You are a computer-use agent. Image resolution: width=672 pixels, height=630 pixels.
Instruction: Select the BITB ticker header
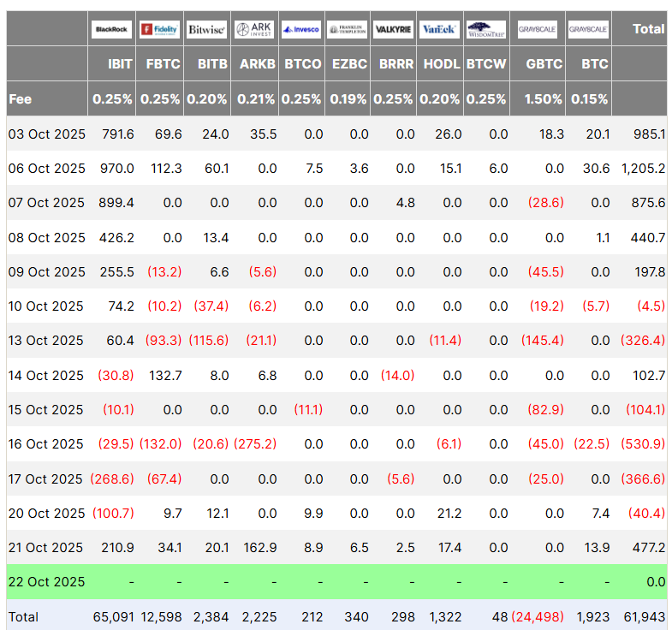pos(212,64)
